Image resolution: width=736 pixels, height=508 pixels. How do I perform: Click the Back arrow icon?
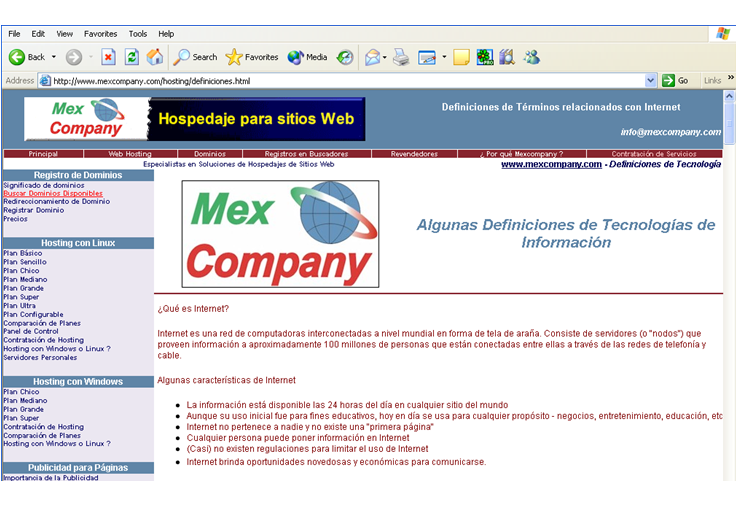click(x=17, y=57)
